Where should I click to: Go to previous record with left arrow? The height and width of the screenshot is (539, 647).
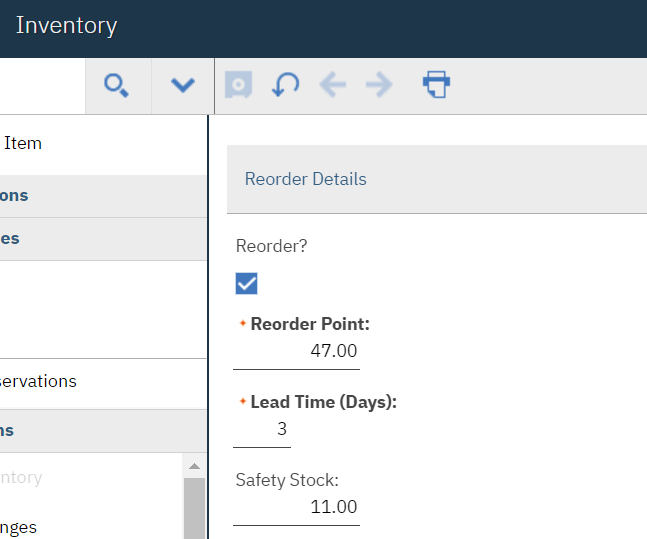[x=332, y=85]
